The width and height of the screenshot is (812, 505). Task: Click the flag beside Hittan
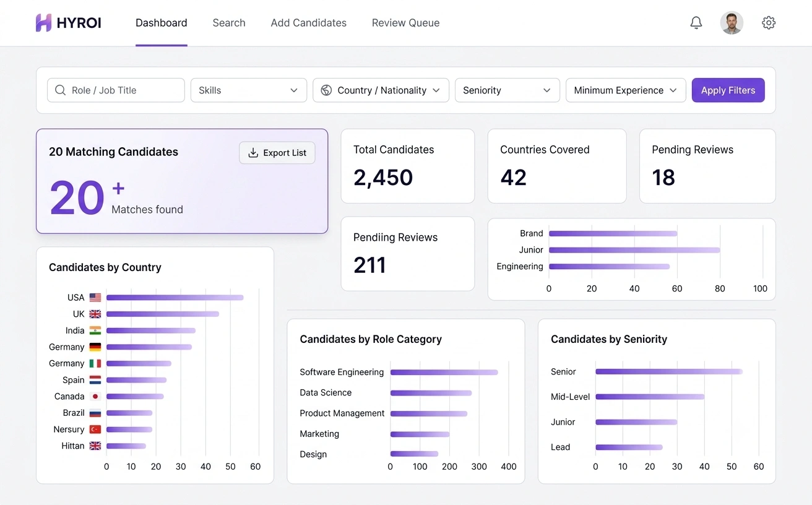[95, 446]
